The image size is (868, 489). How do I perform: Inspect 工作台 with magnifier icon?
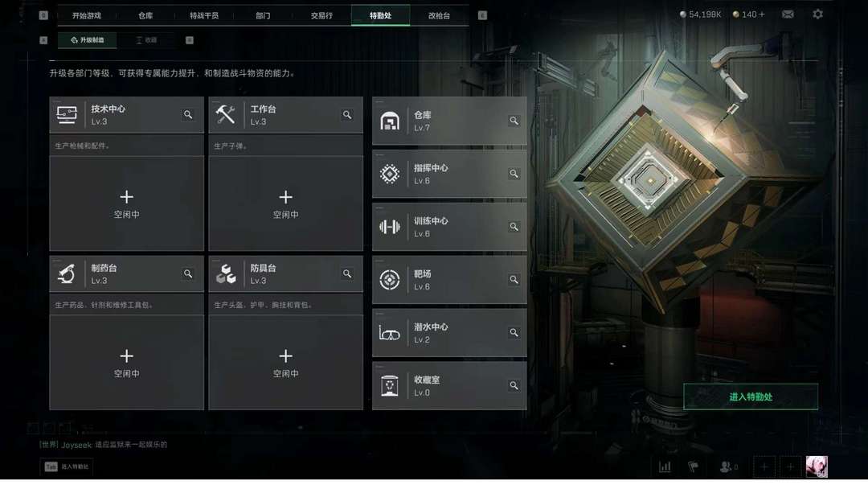(x=347, y=115)
